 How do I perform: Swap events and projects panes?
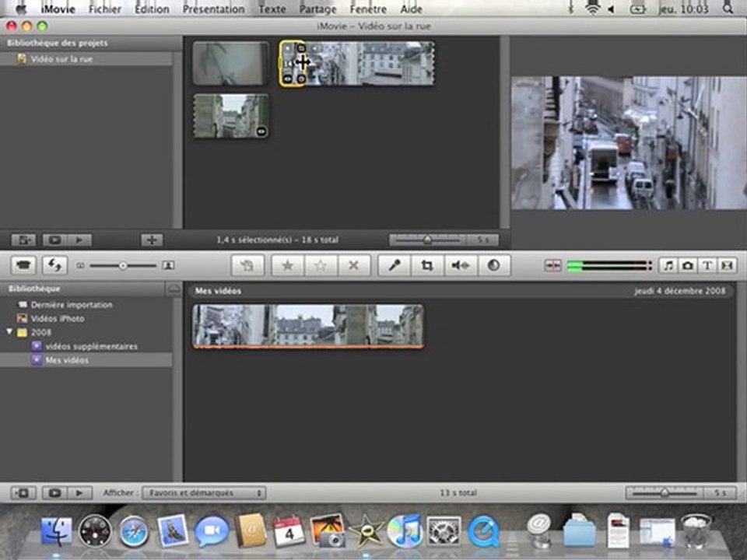point(54,265)
